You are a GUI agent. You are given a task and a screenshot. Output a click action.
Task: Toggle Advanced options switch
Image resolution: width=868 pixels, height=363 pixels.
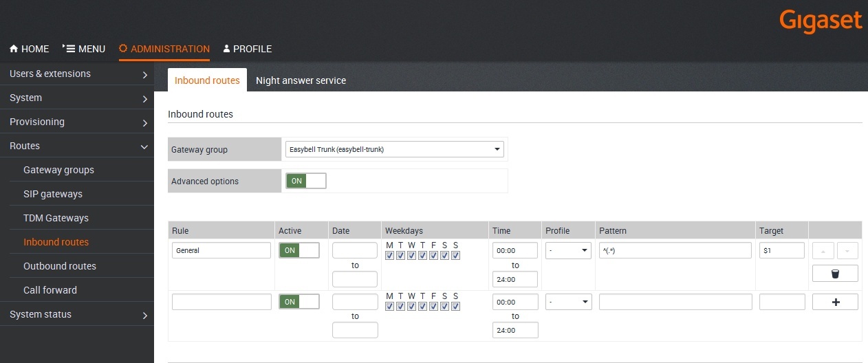(x=306, y=181)
